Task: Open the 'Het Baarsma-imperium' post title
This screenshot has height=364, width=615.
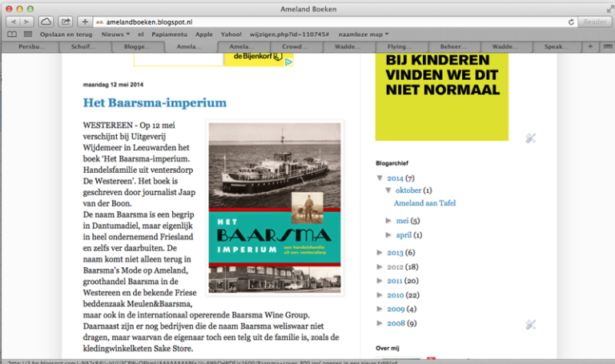Action: [x=155, y=102]
